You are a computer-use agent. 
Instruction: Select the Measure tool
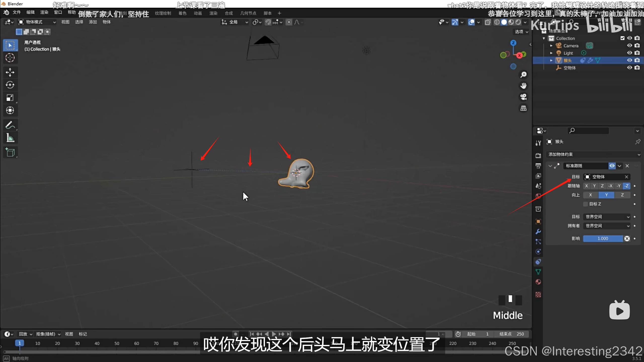(x=10, y=138)
